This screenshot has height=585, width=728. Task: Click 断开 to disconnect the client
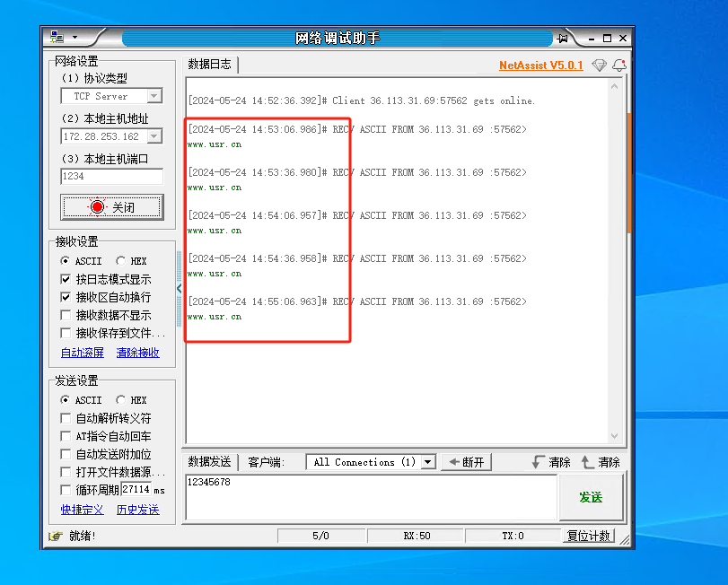(467, 462)
